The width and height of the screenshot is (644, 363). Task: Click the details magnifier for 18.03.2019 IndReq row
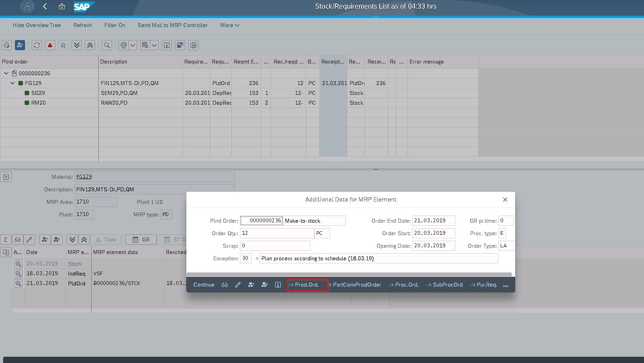(18, 273)
